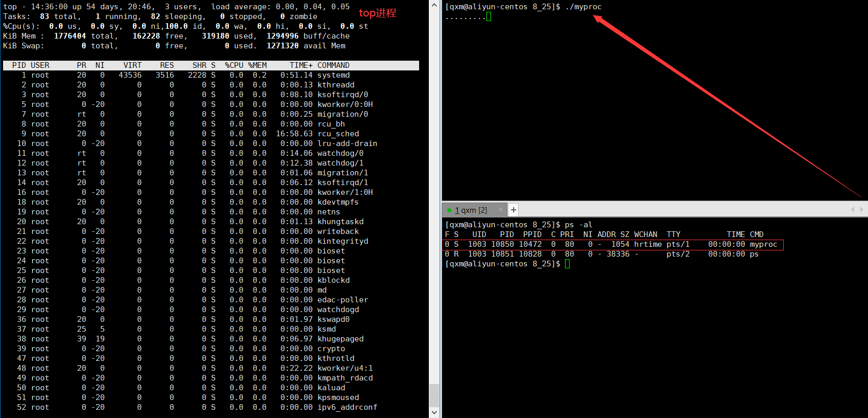This screenshot has height=418, width=868.
Task: Click the ksoftirqd/0 command text
Action: pos(343,95)
